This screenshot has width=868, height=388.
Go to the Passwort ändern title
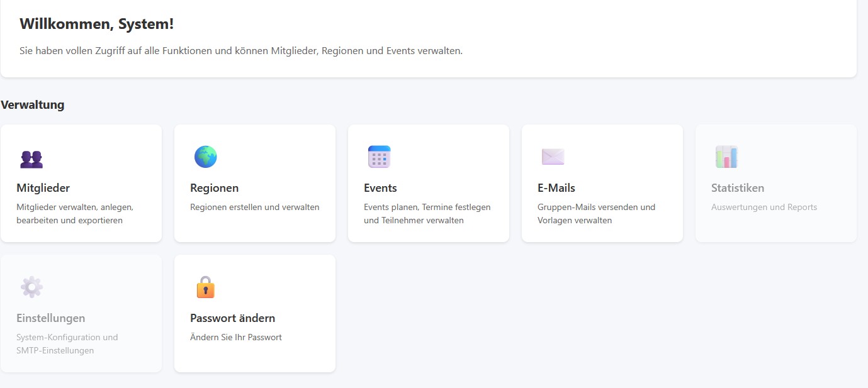point(232,318)
